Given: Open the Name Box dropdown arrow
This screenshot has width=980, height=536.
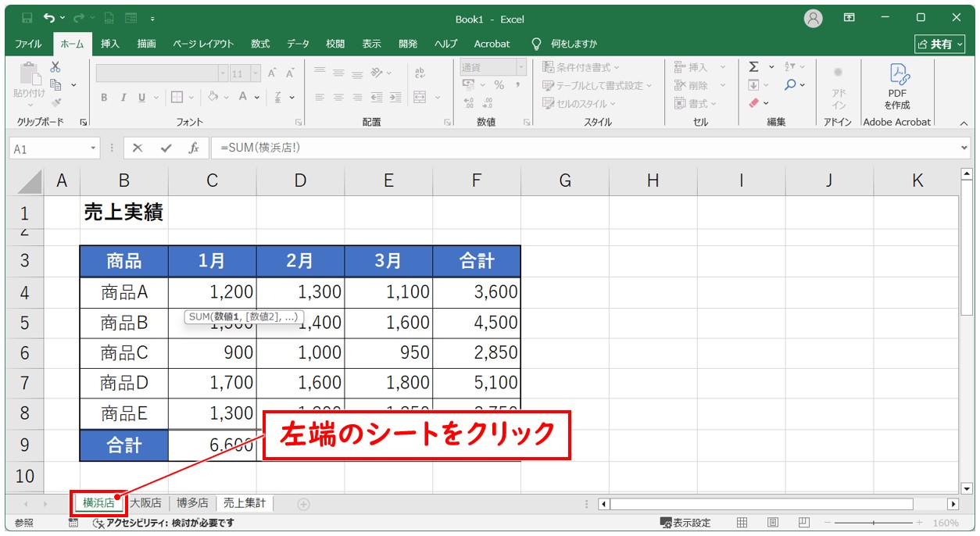Looking at the screenshot, I should coord(94,148).
